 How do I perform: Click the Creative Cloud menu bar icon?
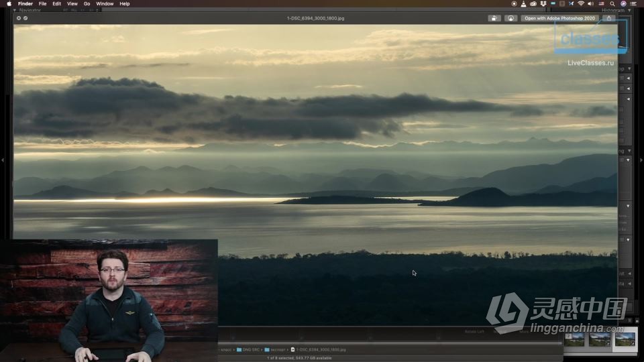pos(533,3)
